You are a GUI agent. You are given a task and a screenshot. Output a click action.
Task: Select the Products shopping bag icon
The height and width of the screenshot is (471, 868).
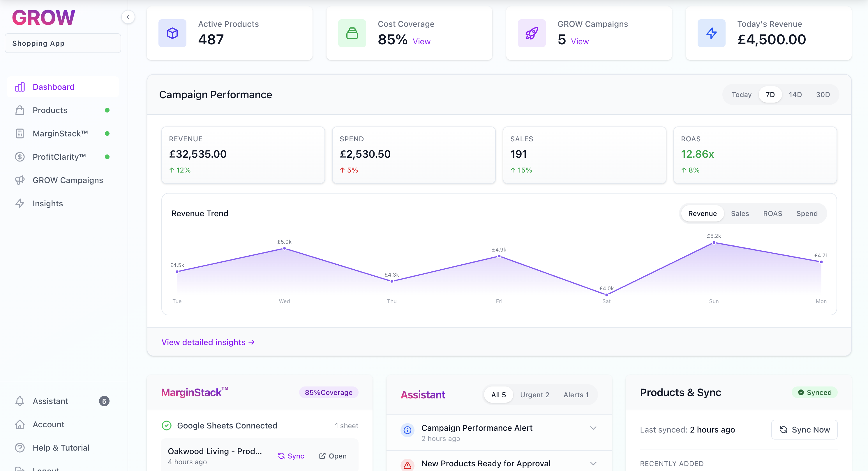click(20, 110)
